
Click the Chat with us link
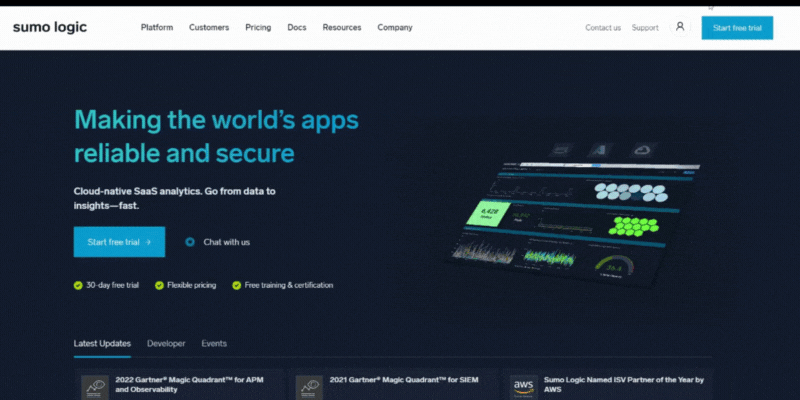pos(227,242)
